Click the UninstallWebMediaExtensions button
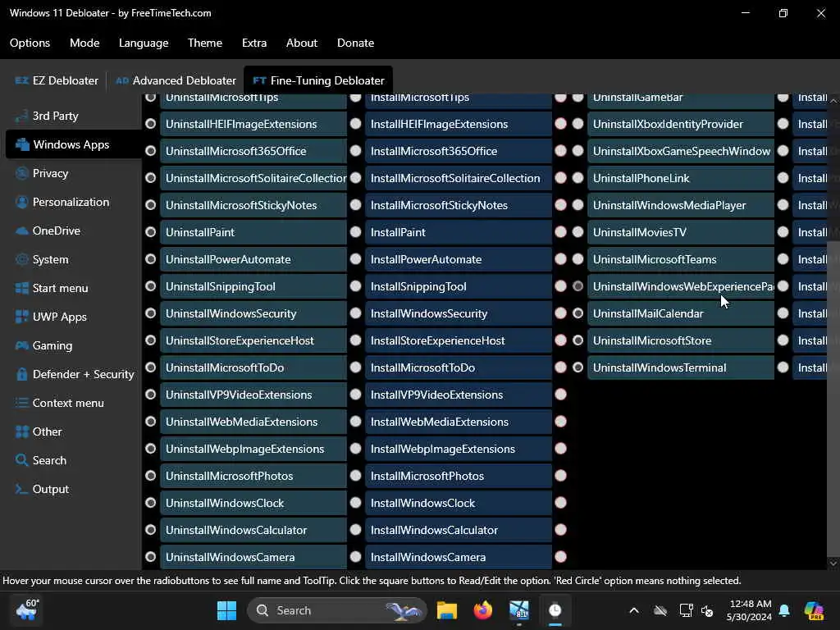Viewport: 840px width, 630px height. click(x=253, y=422)
